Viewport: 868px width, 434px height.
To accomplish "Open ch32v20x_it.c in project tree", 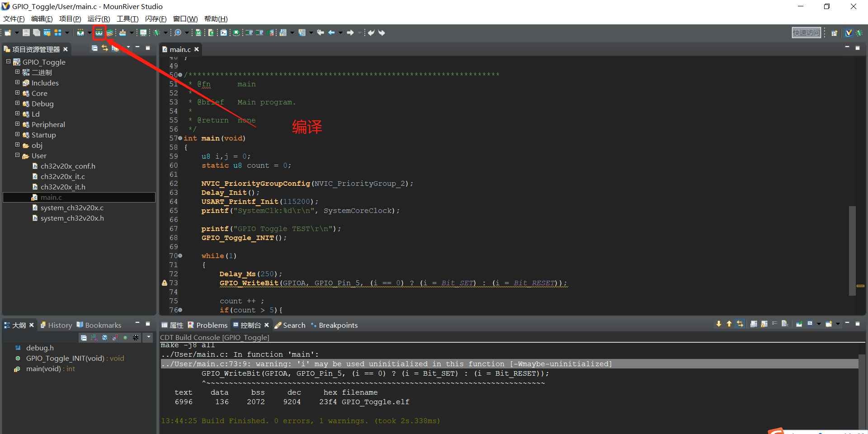I will (x=62, y=176).
